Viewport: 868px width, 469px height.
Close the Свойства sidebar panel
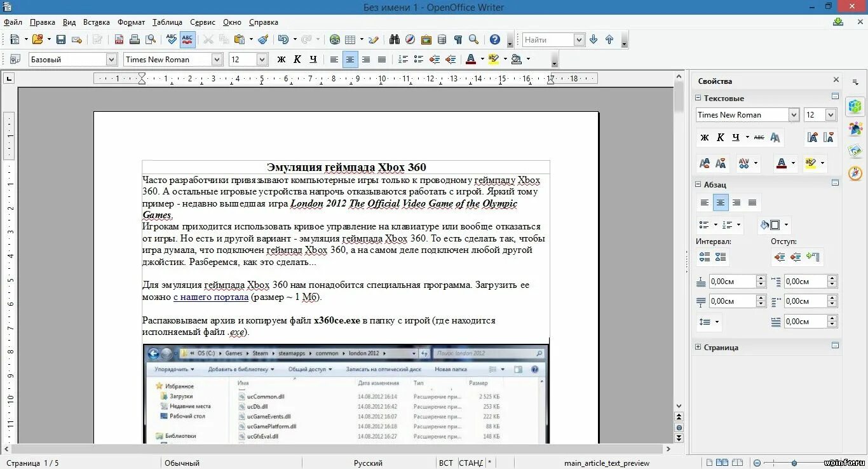(836, 80)
